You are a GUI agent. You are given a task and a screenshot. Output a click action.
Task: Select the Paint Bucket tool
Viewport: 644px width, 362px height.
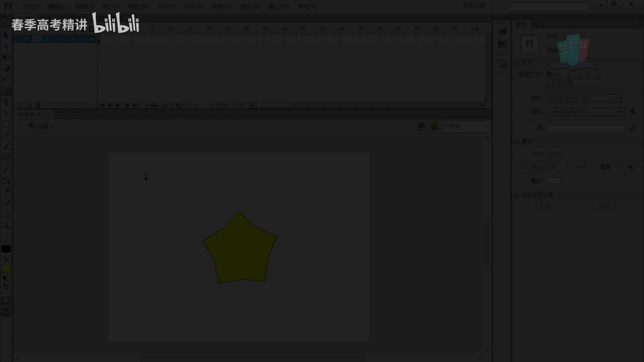click(x=6, y=180)
